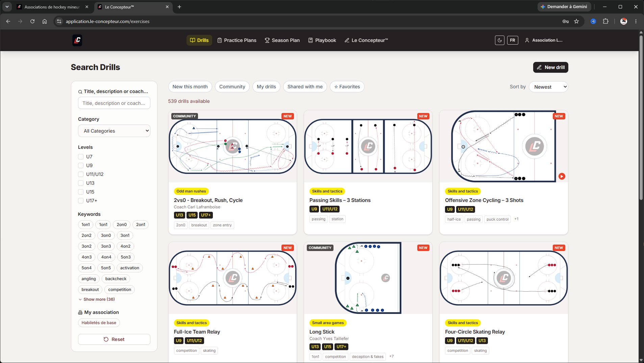Select the breakout keyword chip in sidebar
Screen dimensions: 644x363
tap(90, 290)
